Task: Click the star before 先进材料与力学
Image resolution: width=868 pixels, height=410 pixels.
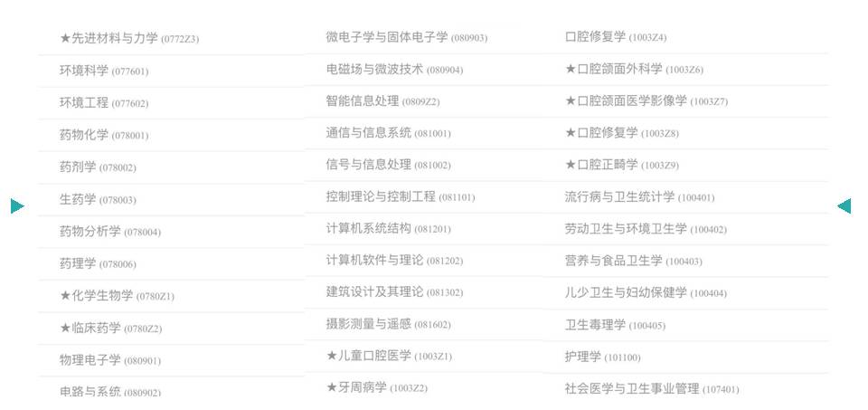Action: point(65,38)
